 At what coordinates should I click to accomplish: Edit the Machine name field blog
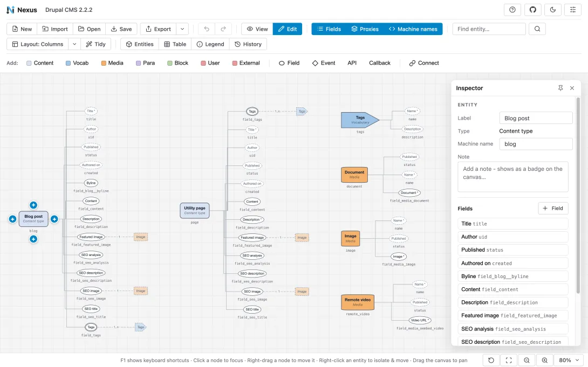tap(536, 144)
